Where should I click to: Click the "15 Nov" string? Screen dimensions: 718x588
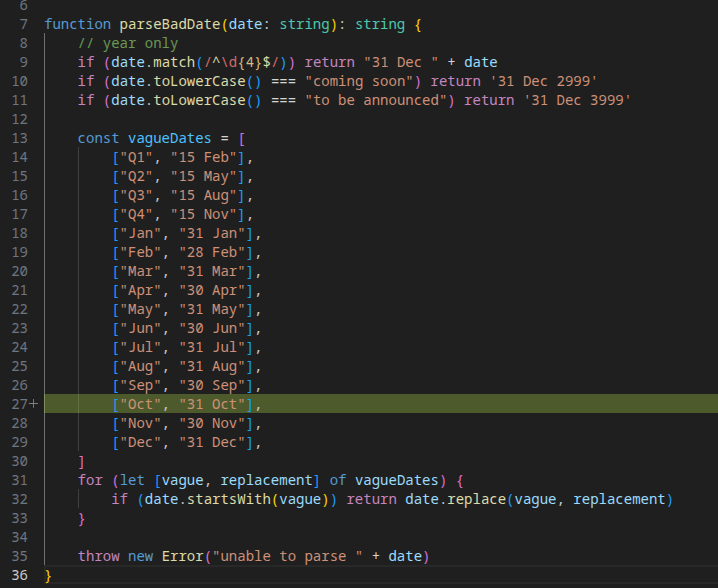click(x=204, y=214)
